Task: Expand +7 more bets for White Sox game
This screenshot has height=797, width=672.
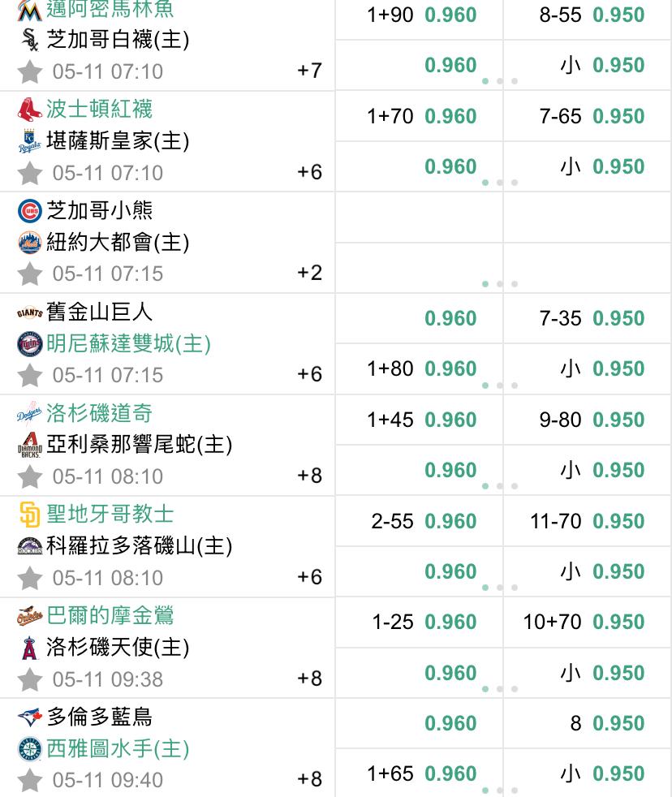Action: point(309,70)
